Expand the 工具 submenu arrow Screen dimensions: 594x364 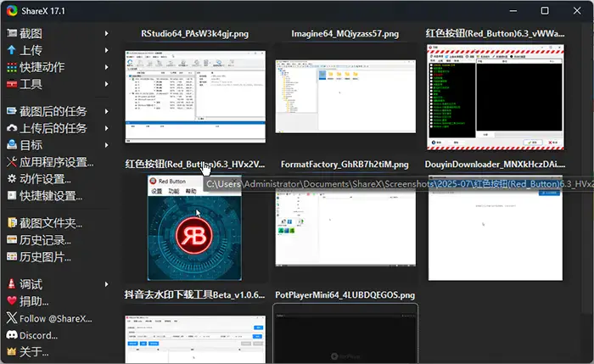click(x=106, y=84)
